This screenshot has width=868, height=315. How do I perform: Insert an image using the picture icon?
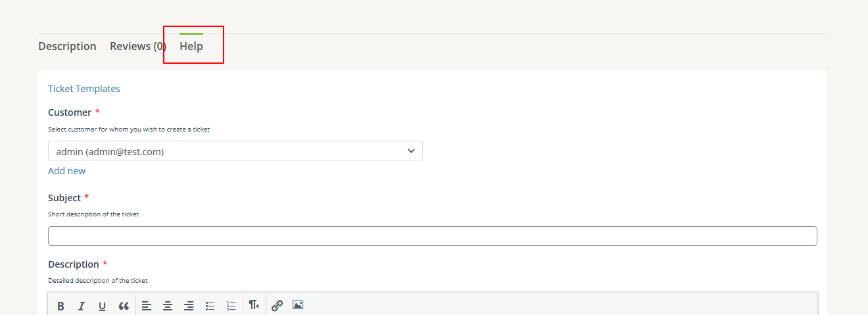pyautogui.click(x=298, y=306)
